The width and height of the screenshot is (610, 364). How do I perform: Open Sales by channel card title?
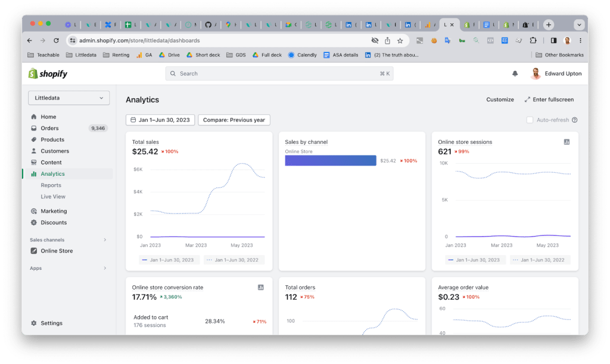[x=306, y=142]
